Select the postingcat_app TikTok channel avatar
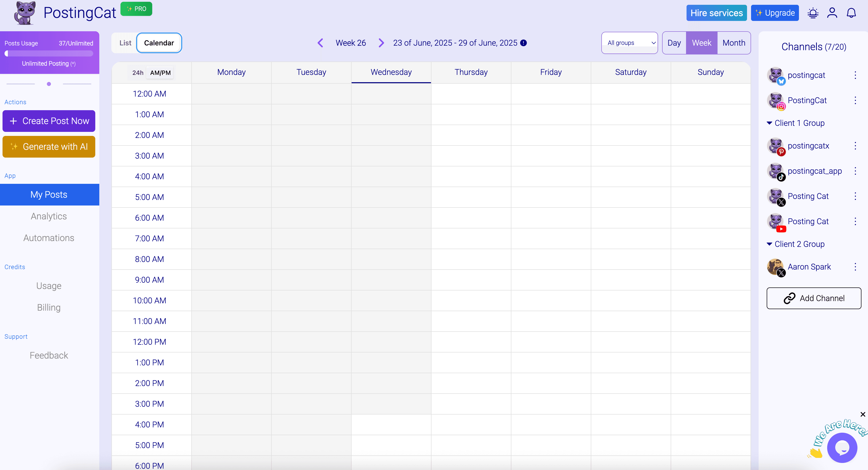 (776, 172)
